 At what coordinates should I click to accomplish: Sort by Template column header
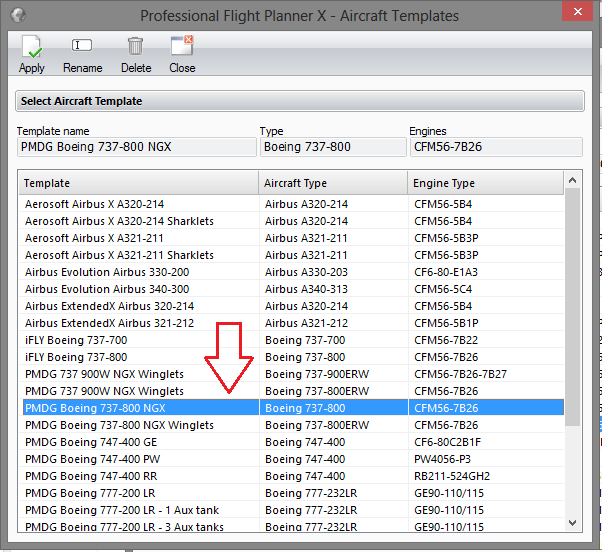tap(139, 183)
